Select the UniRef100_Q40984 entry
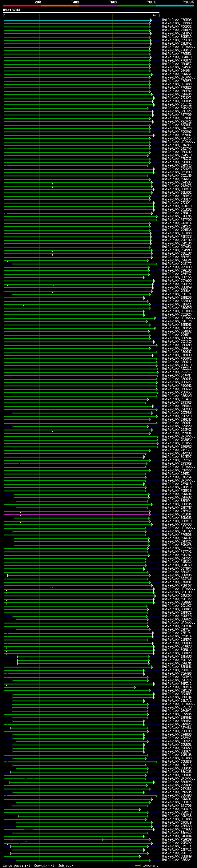Screen dimensions: 197x868 177,71
